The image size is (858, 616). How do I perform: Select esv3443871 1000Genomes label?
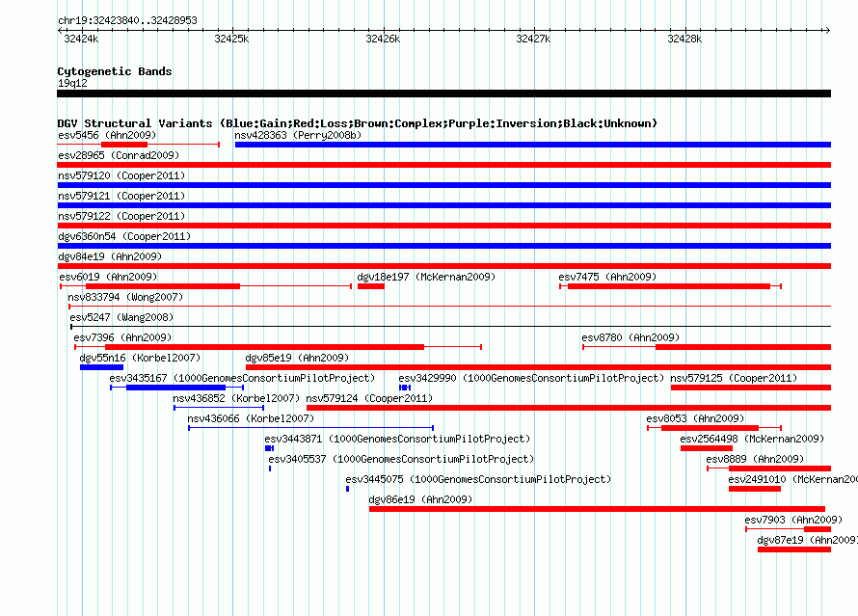point(397,439)
